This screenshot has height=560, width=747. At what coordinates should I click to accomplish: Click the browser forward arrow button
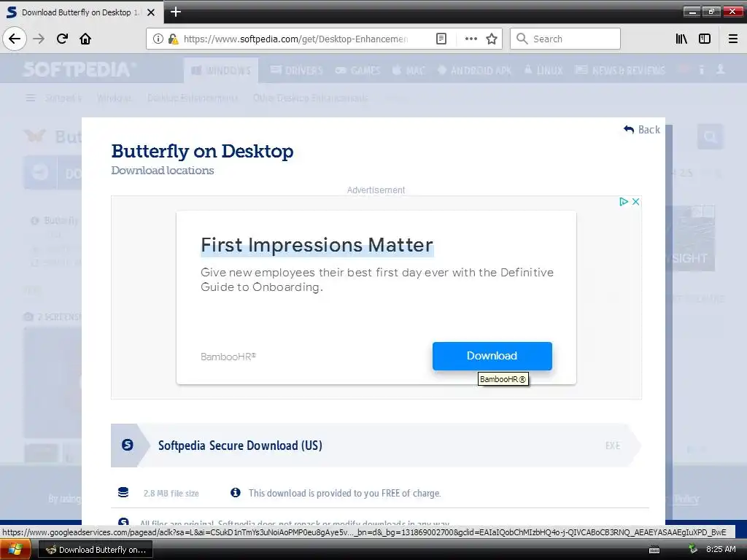pyautogui.click(x=39, y=39)
